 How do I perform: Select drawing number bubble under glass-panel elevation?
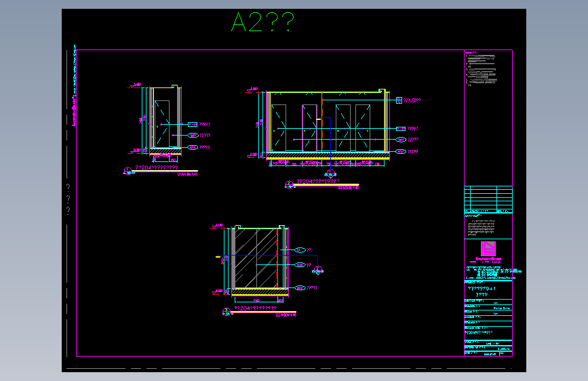pos(226,312)
